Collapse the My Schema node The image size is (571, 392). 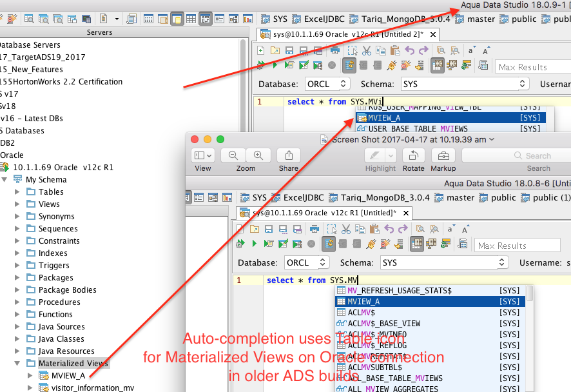tap(5, 180)
